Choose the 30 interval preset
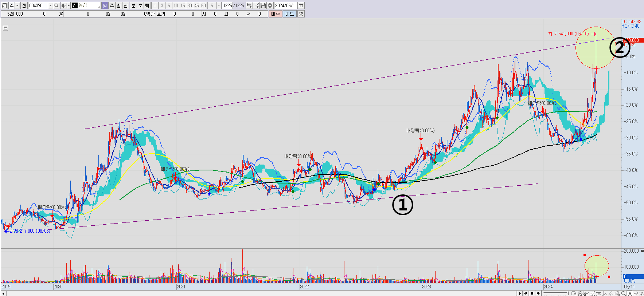 (x=190, y=5)
